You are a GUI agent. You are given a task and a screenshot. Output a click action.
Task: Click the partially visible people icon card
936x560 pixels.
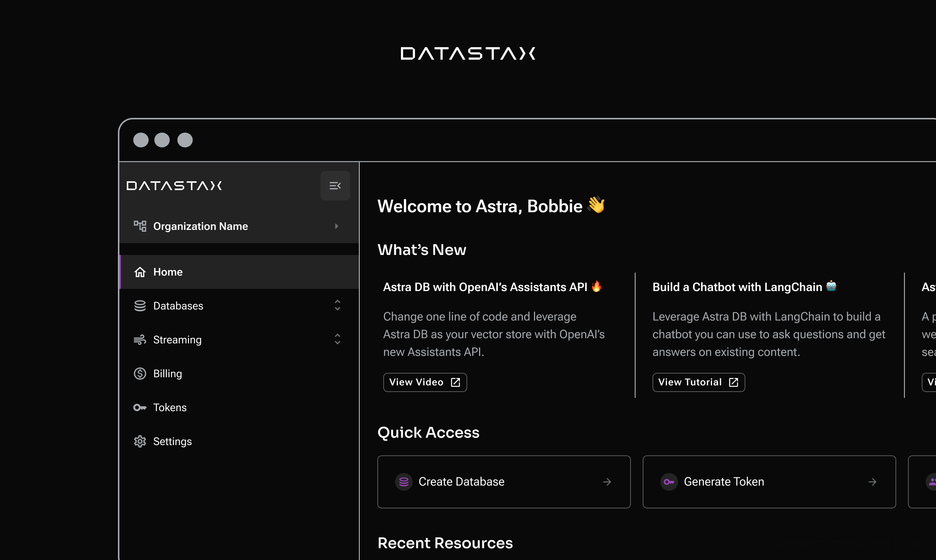coord(922,482)
